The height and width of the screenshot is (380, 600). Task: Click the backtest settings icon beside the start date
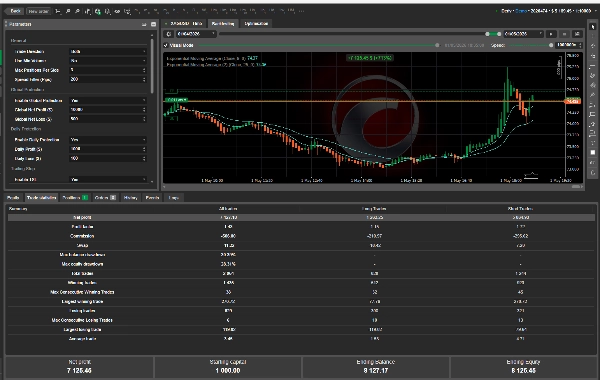point(169,34)
